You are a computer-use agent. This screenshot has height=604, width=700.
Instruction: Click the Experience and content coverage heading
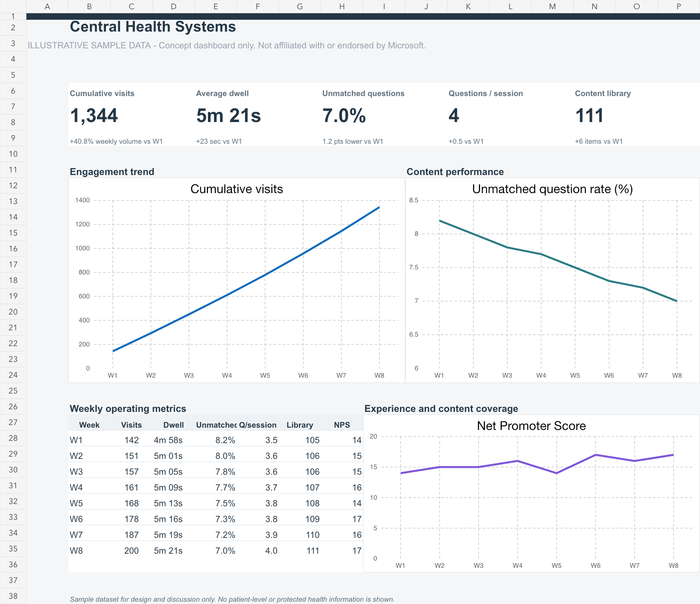coord(441,409)
